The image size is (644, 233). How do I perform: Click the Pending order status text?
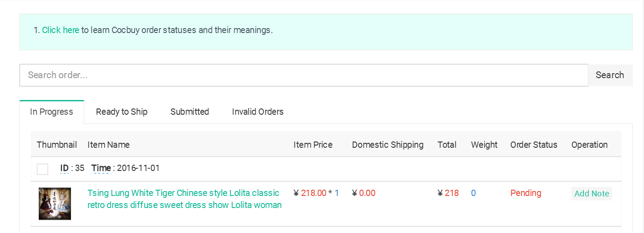526,193
